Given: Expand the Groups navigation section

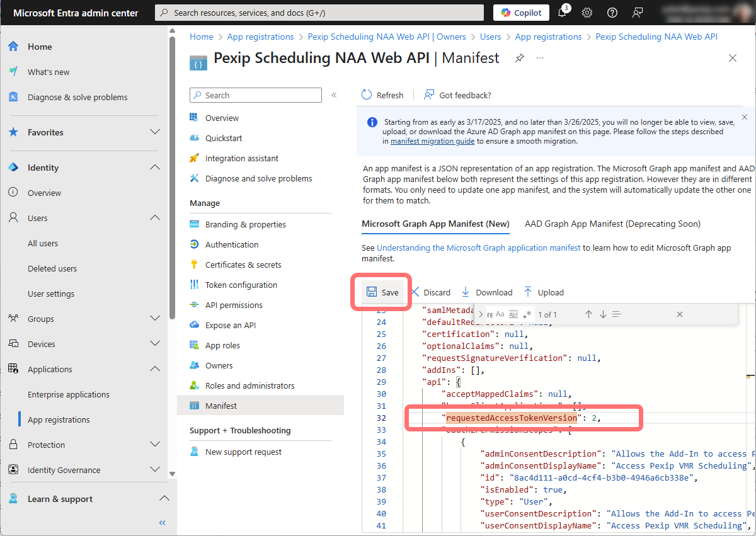Looking at the screenshot, I should pyautogui.click(x=155, y=319).
